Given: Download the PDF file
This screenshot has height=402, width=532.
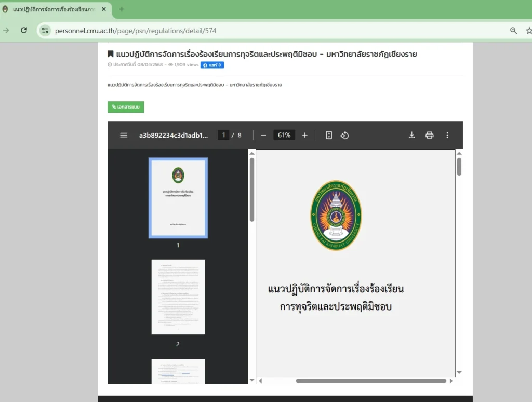Looking at the screenshot, I should click(x=411, y=136).
